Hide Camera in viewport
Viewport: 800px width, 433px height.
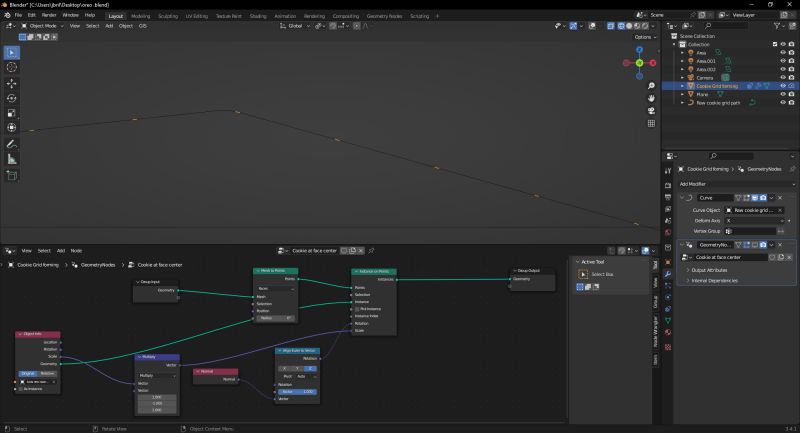point(783,78)
